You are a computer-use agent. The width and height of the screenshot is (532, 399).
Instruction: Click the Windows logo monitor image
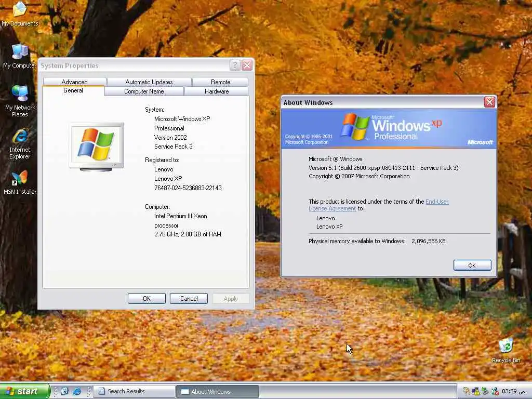pyautogui.click(x=96, y=147)
